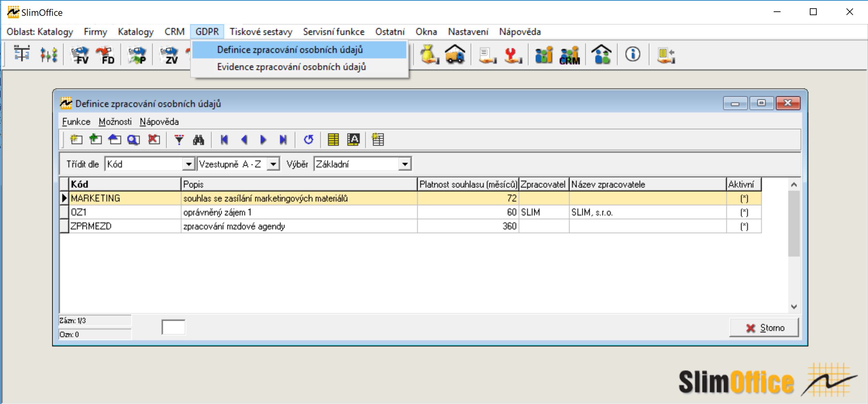The width and height of the screenshot is (868, 404).
Task: Click the Oblast: Katalogy menu item
Action: (x=40, y=32)
